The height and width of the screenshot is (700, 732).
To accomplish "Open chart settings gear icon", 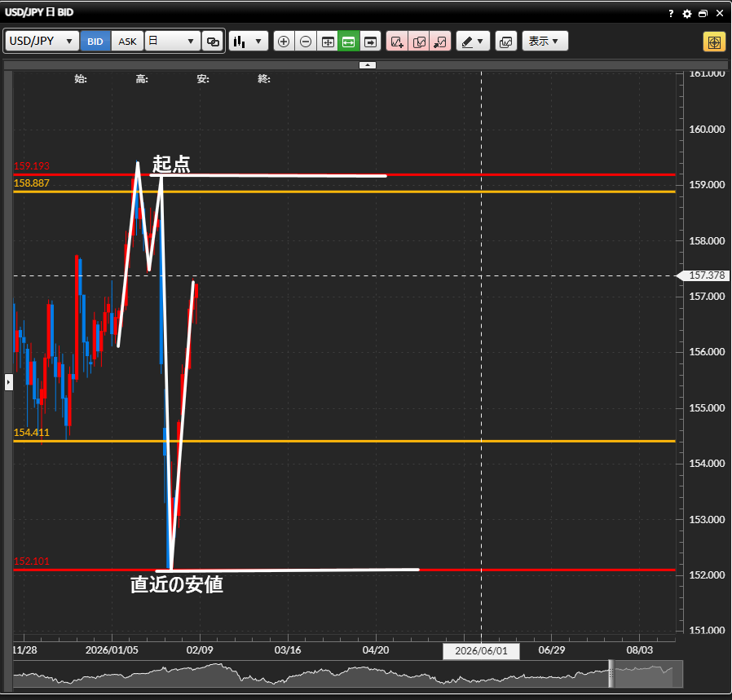I will pos(687,14).
